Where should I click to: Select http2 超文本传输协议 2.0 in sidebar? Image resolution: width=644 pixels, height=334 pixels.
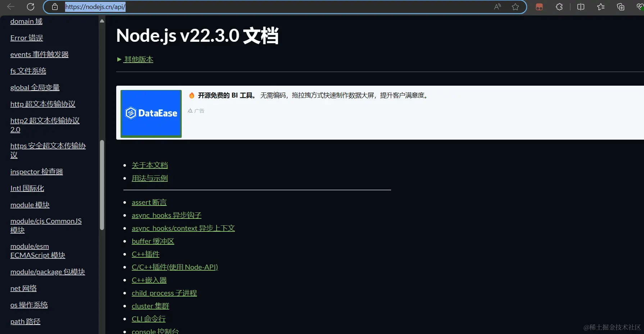click(45, 125)
